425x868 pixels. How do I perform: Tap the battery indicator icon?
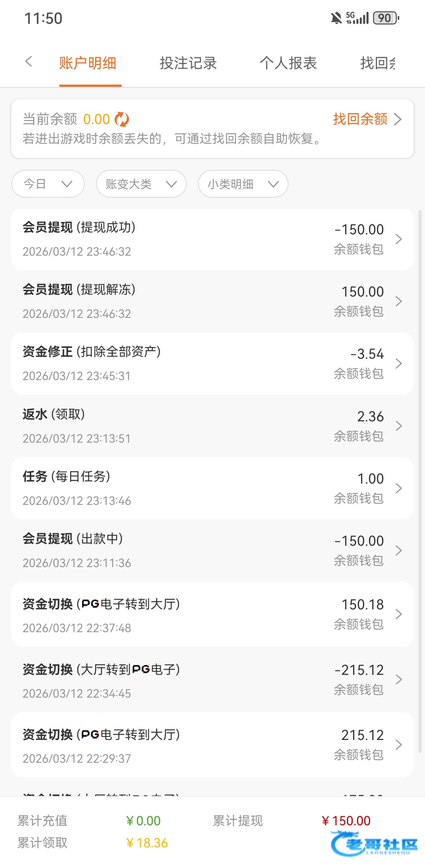click(x=386, y=18)
